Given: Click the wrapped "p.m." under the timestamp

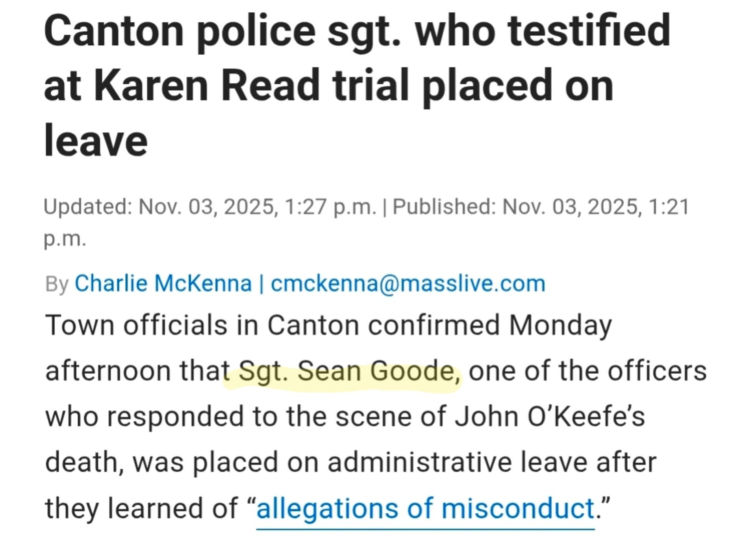Looking at the screenshot, I should click(65, 238).
